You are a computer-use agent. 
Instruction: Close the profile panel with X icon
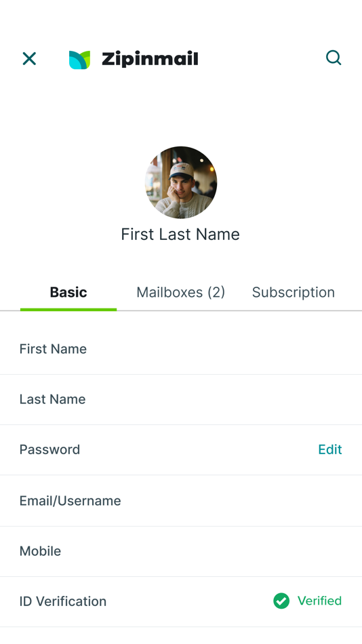pyautogui.click(x=29, y=59)
